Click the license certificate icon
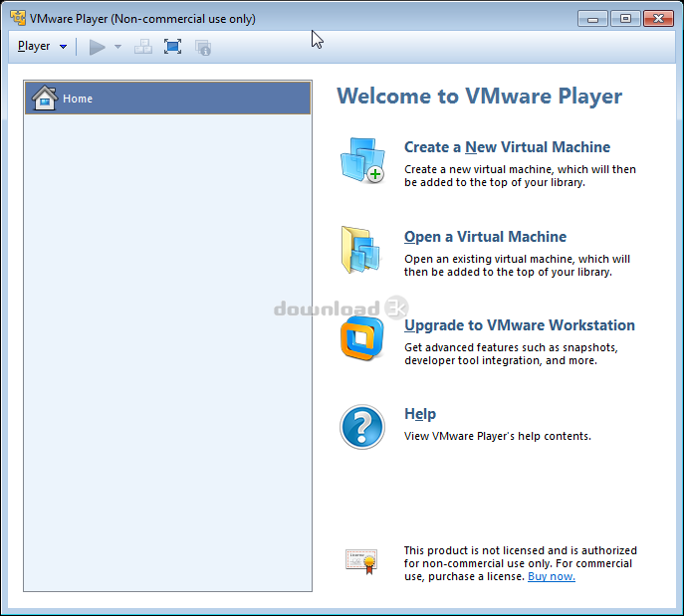684x616 pixels. (361, 561)
